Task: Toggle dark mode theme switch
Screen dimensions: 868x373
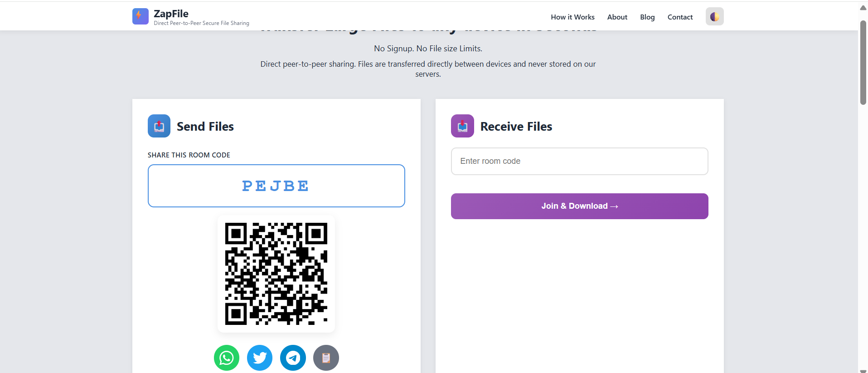Action: pyautogui.click(x=714, y=17)
